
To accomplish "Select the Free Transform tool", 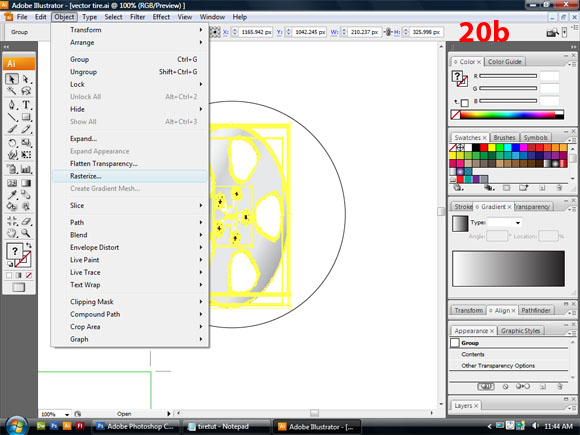I will coord(26,155).
